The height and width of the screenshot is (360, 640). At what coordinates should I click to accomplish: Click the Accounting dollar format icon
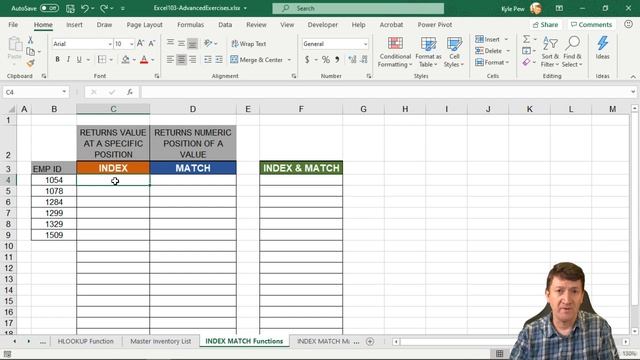click(307, 60)
